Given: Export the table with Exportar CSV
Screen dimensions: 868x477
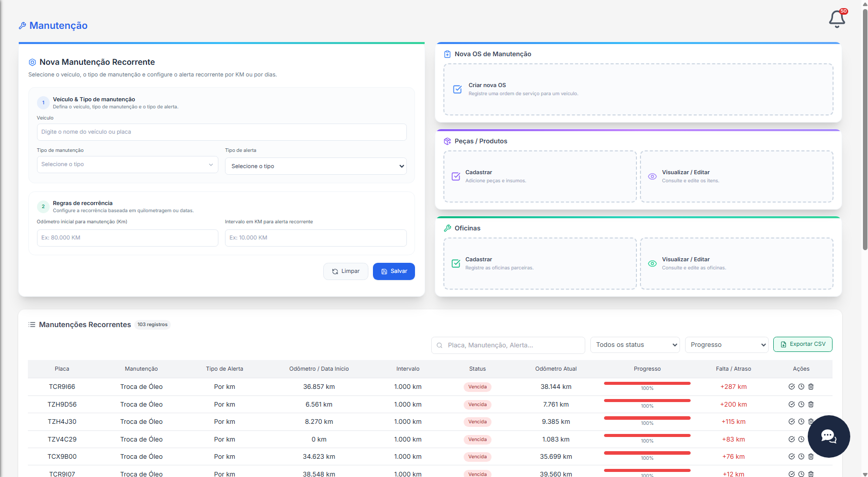Looking at the screenshot, I should [x=803, y=344].
